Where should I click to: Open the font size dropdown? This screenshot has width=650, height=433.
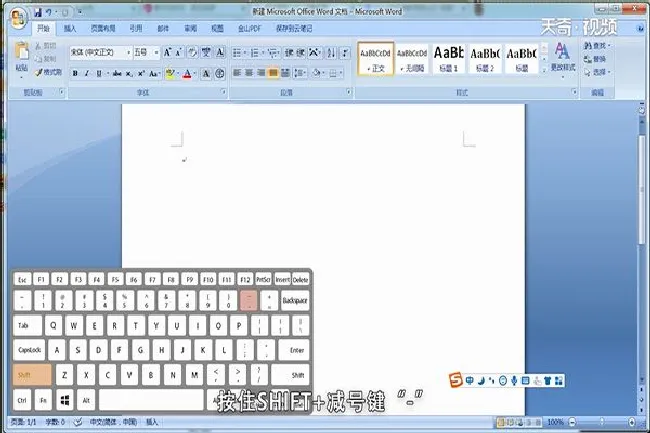click(x=156, y=53)
